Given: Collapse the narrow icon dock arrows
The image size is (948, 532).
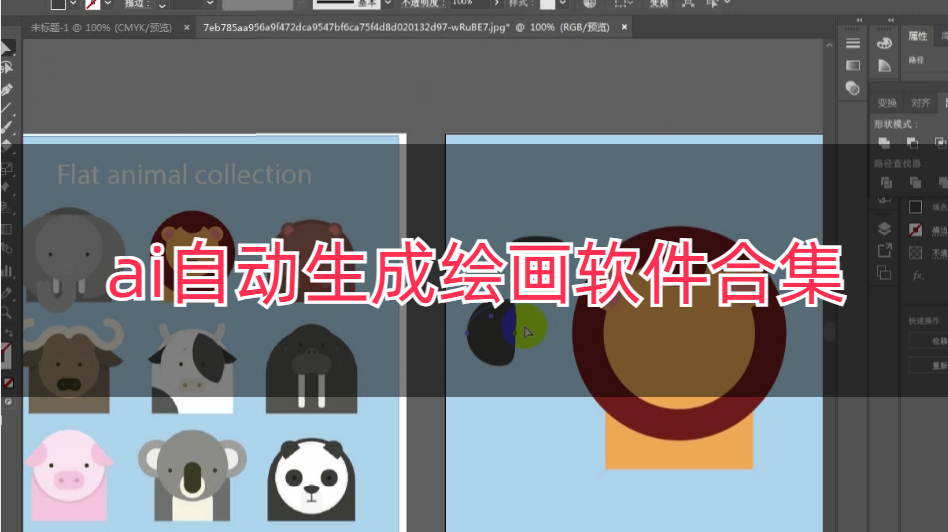Looking at the screenshot, I should point(859,20).
